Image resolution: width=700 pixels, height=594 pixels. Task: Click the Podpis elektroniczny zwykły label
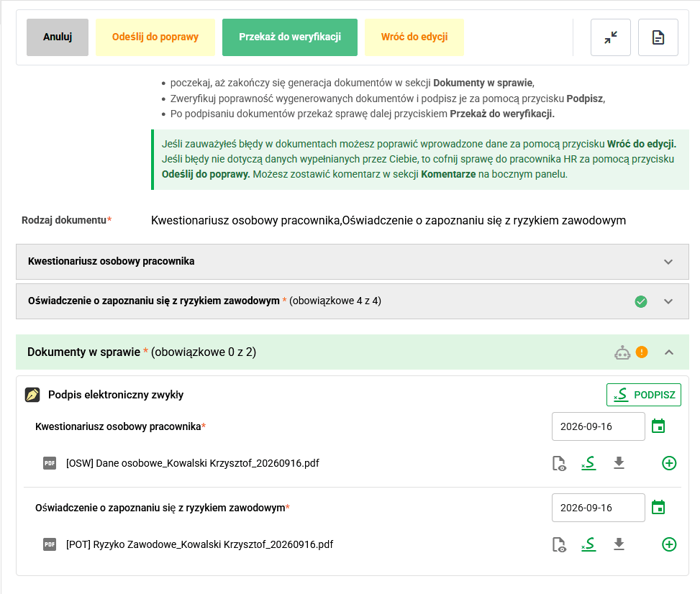[x=116, y=395]
